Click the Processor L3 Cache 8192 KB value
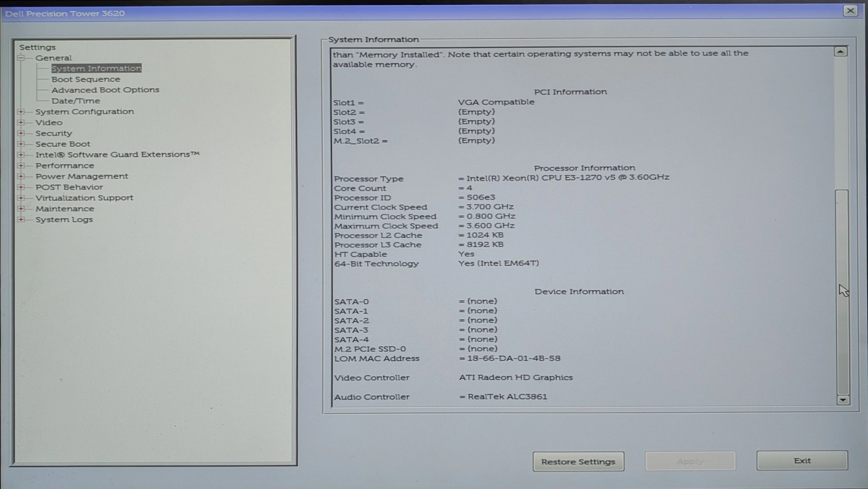 pyautogui.click(x=485, y=244)
